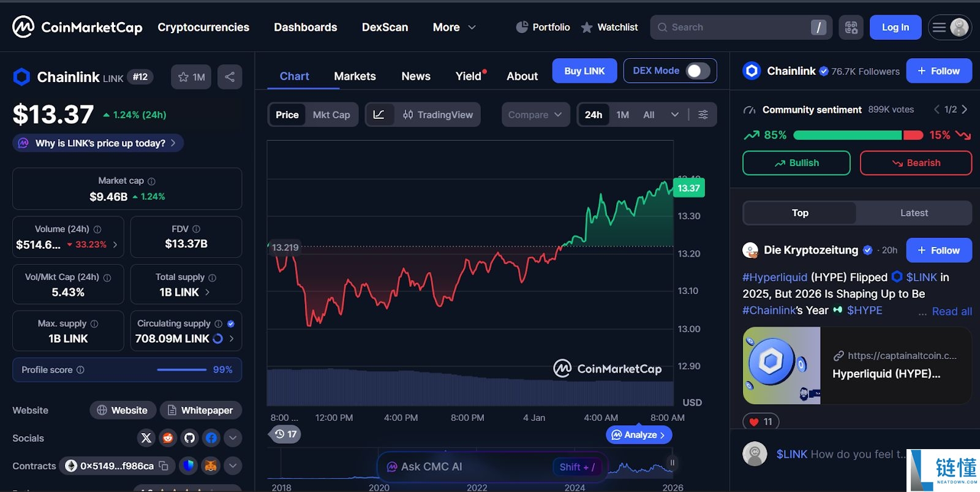
Task: Follow Die Kryptozeitung
Action: [939, 250]
